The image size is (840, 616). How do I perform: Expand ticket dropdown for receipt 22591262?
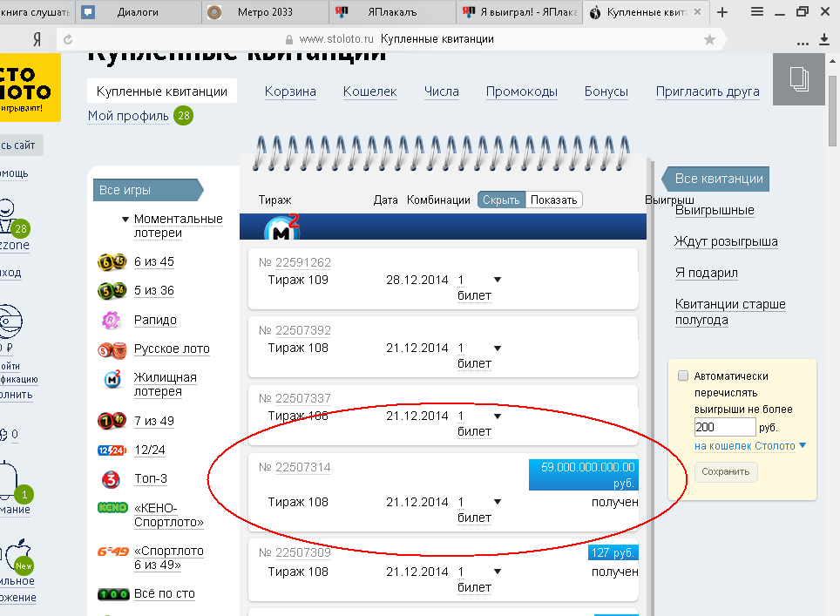[498, 280]
